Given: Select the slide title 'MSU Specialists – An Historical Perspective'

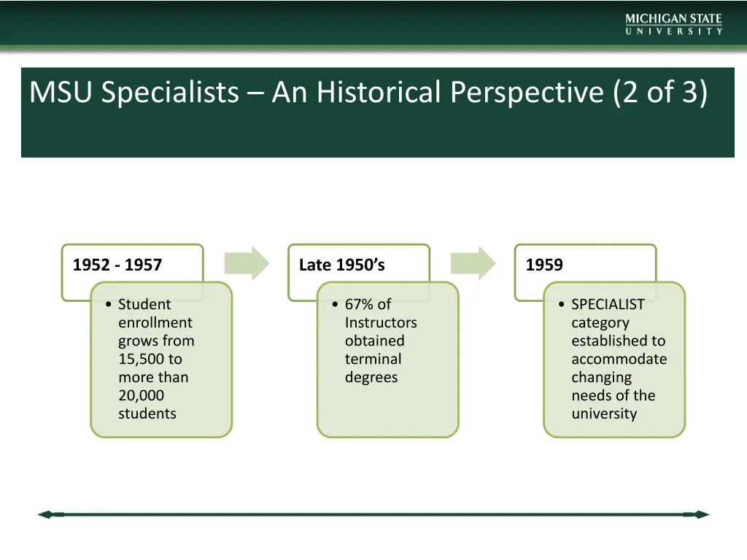Looking at the screenshot, I should 368,91.
